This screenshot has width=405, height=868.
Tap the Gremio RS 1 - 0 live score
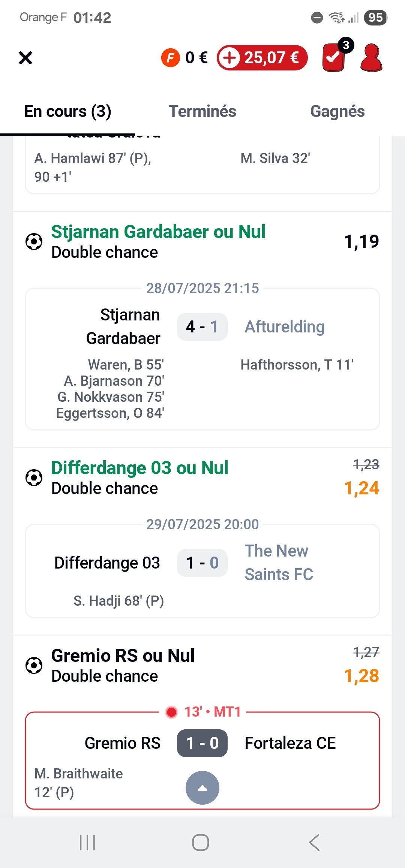coord(202,743)
